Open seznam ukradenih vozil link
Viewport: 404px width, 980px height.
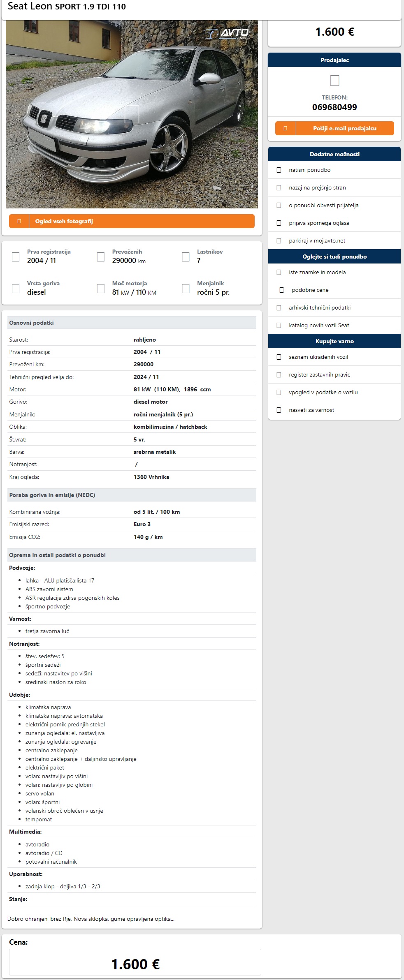pyautogui.click(x=318, y=357)
